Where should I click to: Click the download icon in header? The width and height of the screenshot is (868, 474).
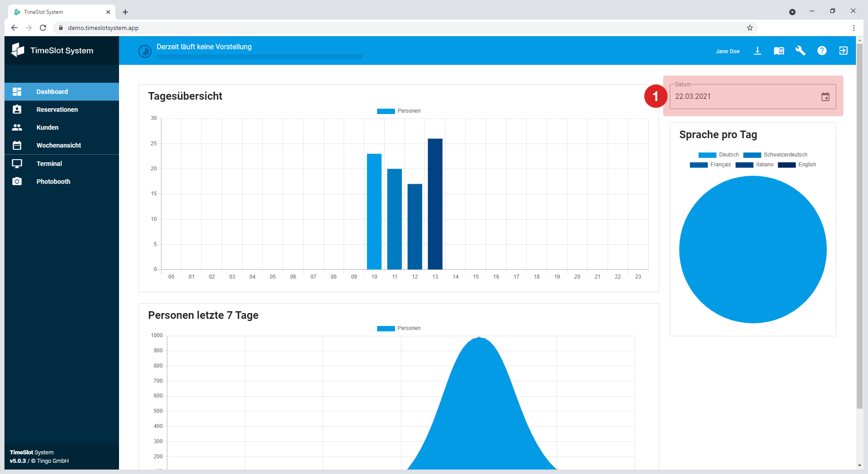point(757,51)
